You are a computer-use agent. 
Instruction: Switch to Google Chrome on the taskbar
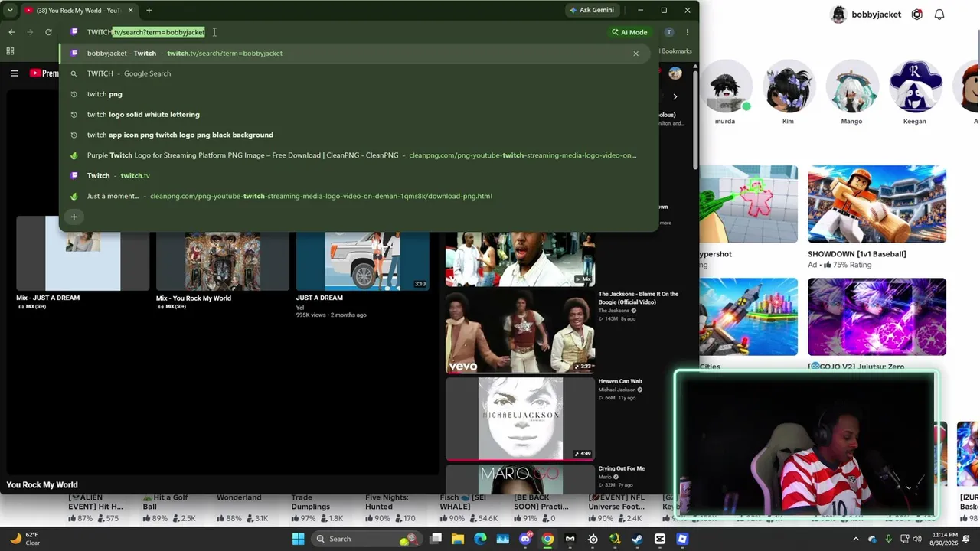click(547, 539)
